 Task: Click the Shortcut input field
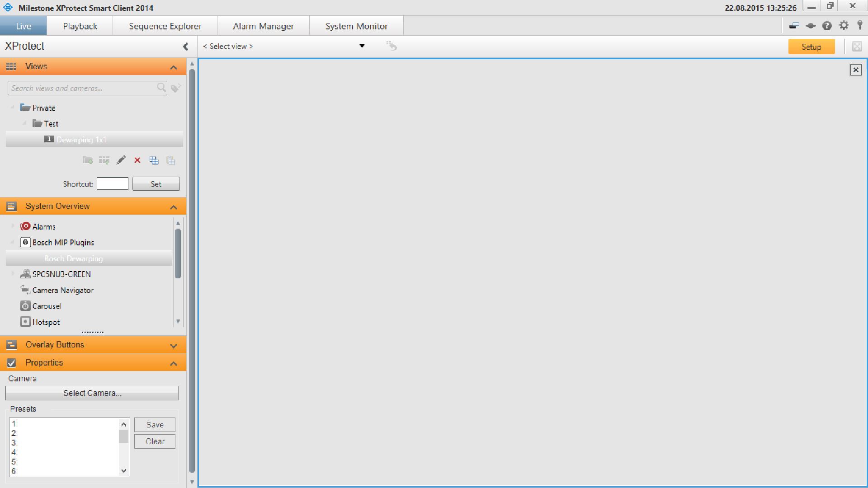[x=113, y=183]
